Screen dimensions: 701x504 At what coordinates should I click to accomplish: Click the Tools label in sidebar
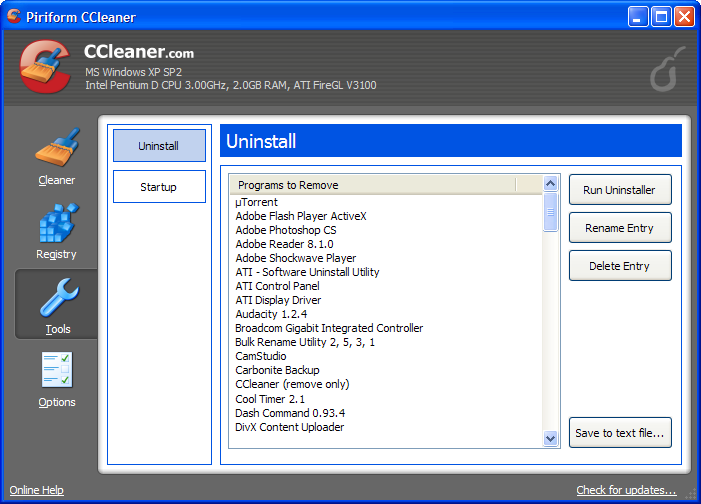(x=58, y=329)
